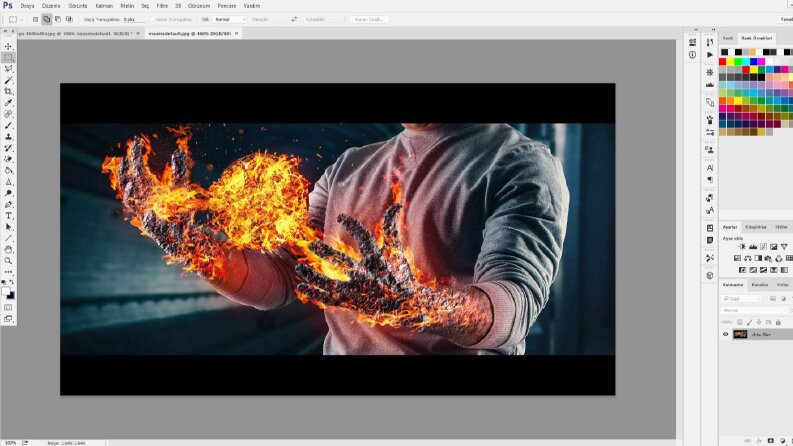This screenshot has height=446, width=793.
Task: Select the Paint Bucket tool
Action: click(x=8, y=170)
